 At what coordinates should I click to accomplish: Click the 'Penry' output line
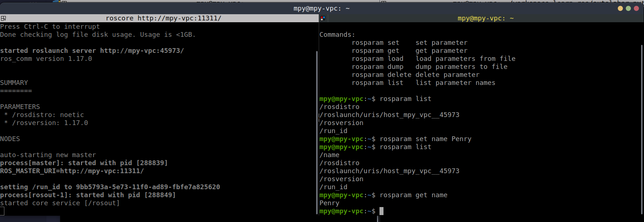tap(329, 203)
